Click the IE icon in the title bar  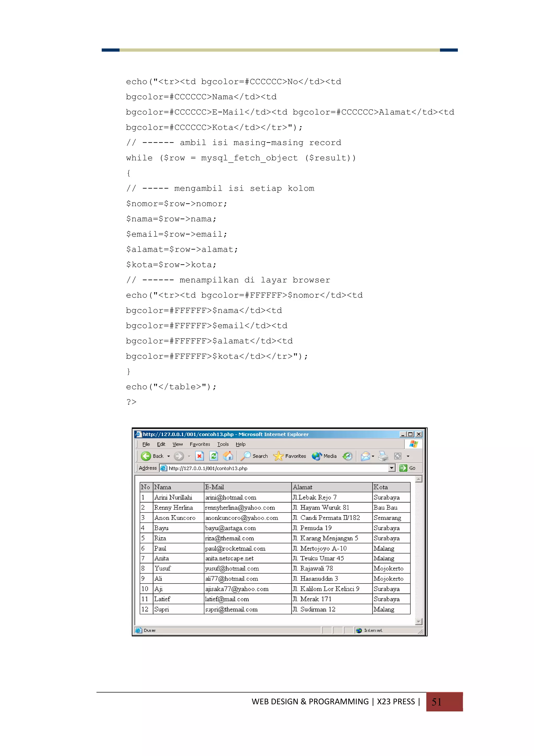click(138, 434)
